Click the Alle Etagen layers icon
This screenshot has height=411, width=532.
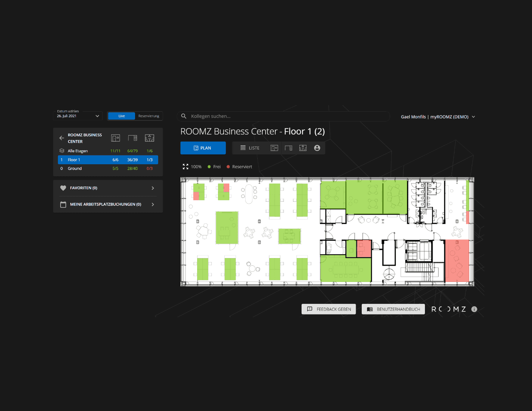point(62,151)
